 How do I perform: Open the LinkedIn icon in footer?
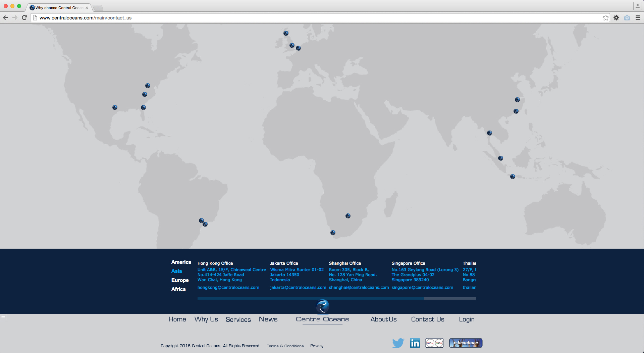[415, 343]
